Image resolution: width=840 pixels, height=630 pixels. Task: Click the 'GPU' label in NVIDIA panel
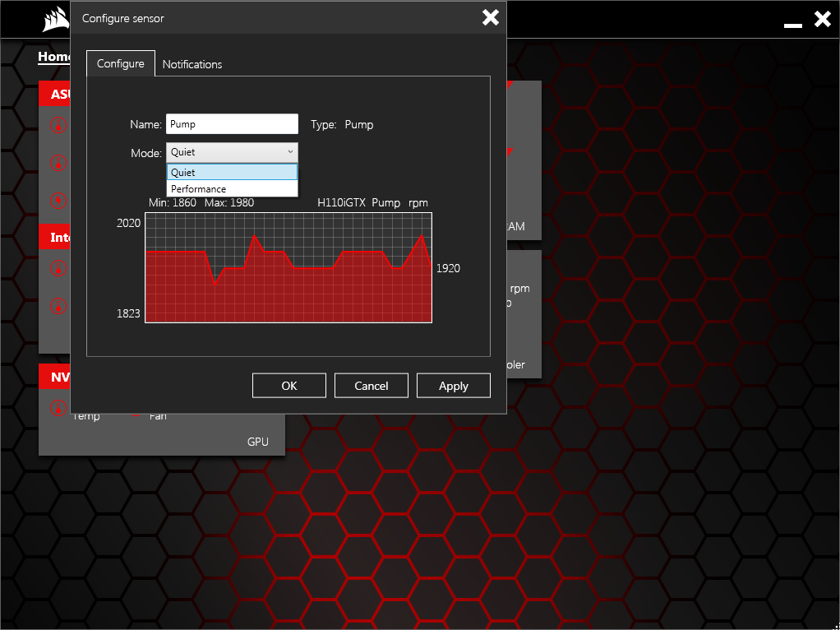[x=258, y=442]
